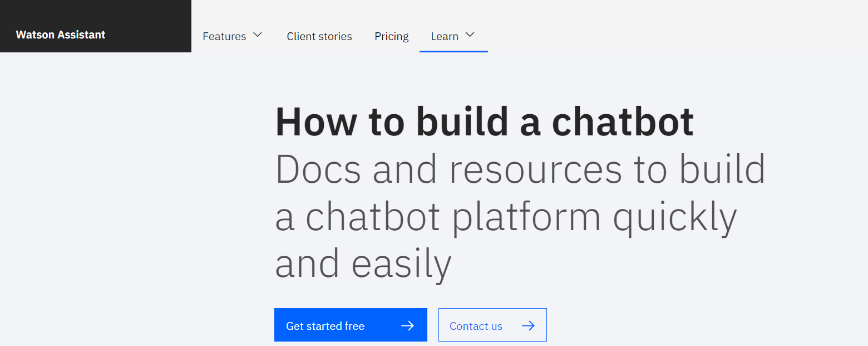Image resolution: width=868 pixels, height=346 pixels.
Task: Expand the chevron next to Features
Action: [x=257, y=35]
